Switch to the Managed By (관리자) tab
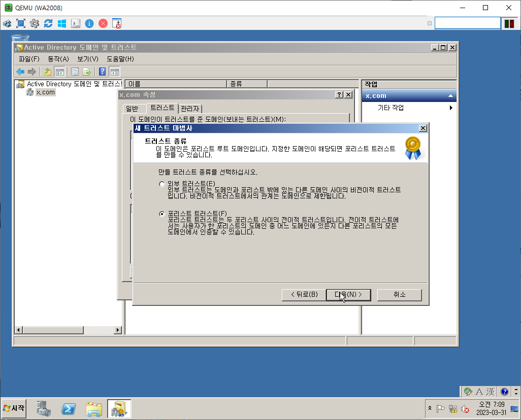Image resolution: width=521 pixels, height=420 pixels. [190, 109]
